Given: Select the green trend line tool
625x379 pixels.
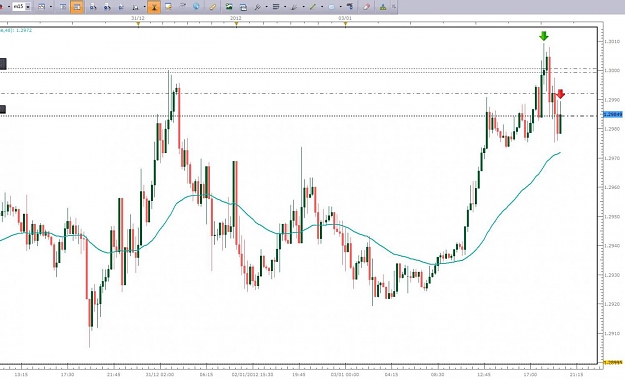Looking at the screenshot, I should pos(313,7).
